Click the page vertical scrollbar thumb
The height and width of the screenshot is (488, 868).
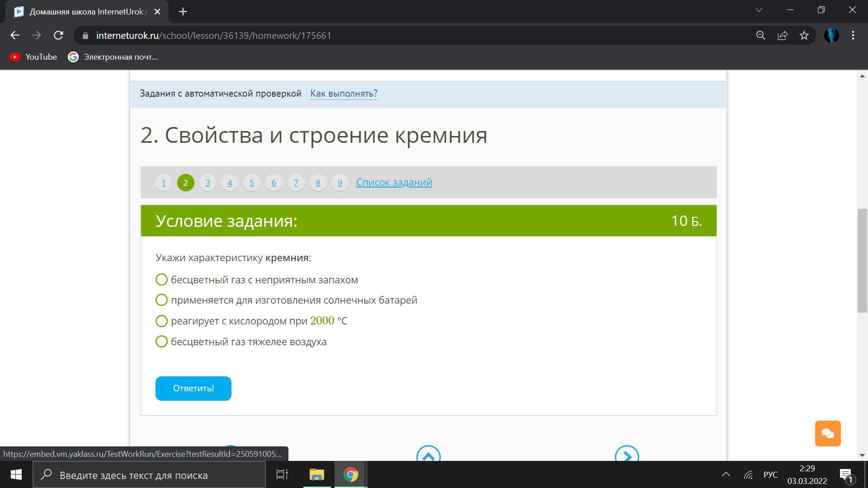[862, 260]
